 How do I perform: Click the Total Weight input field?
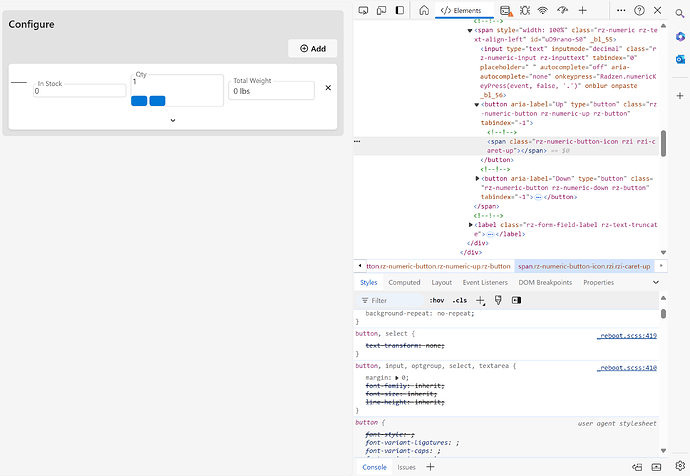272,91
